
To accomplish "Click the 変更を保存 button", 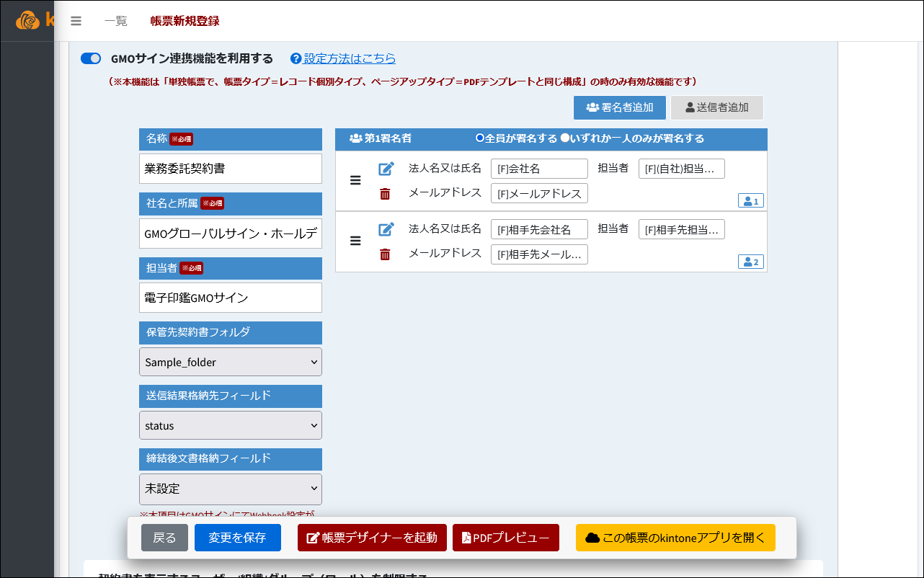I will pyautogui.click(x=237, y=538).
